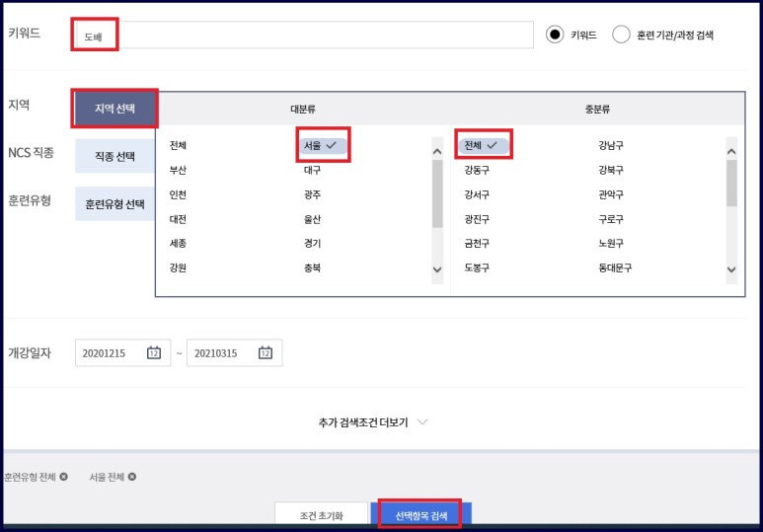Choose 관악구 district
This screenshot has width=763, height=532.
pyautogui.click(x=611, y=194)
